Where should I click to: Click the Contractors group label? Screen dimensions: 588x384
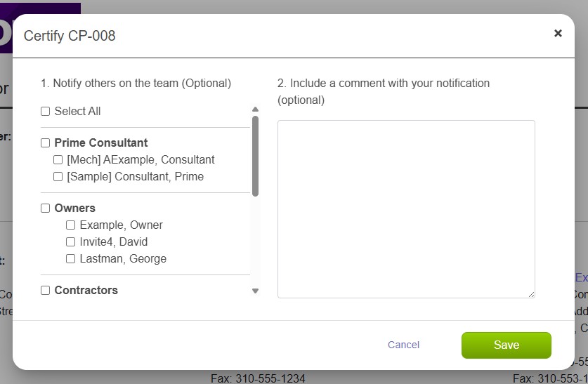point(86,290)
